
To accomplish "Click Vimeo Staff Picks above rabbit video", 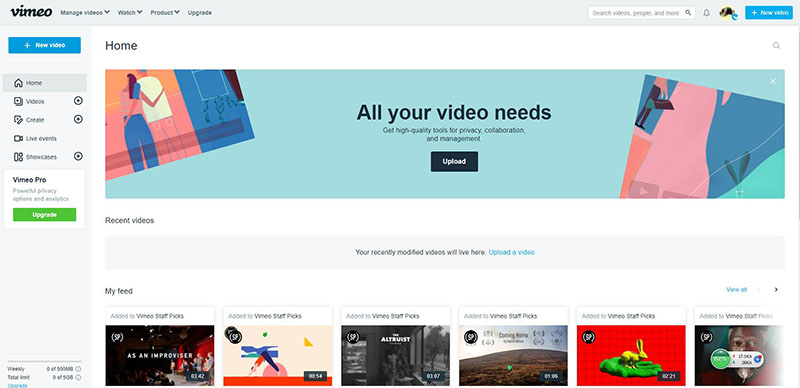I will (632, 316).
